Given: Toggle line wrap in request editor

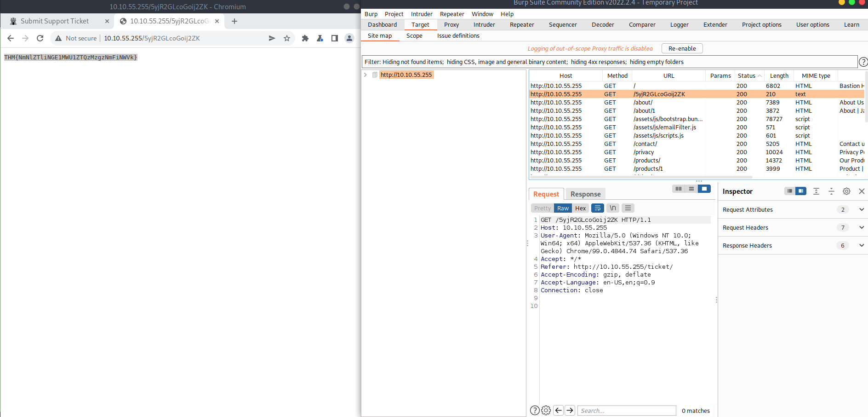Looking at the screenshot, I should (x=597, y=208).
